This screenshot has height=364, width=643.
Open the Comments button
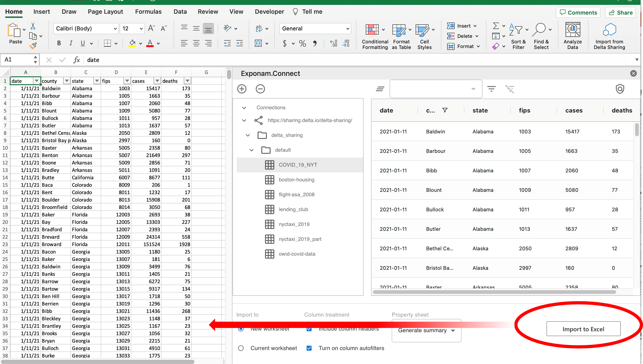coord(578,13)
